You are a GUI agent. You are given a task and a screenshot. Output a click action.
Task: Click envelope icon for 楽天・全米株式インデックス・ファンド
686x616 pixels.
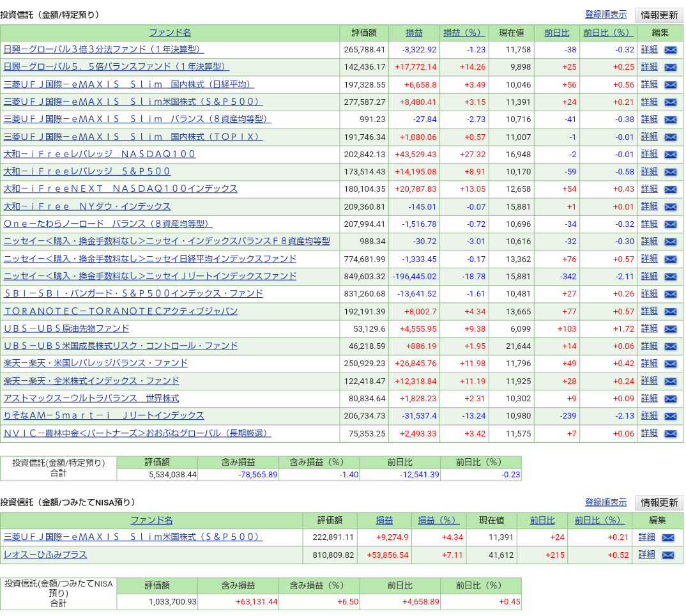tap(670, 381)
